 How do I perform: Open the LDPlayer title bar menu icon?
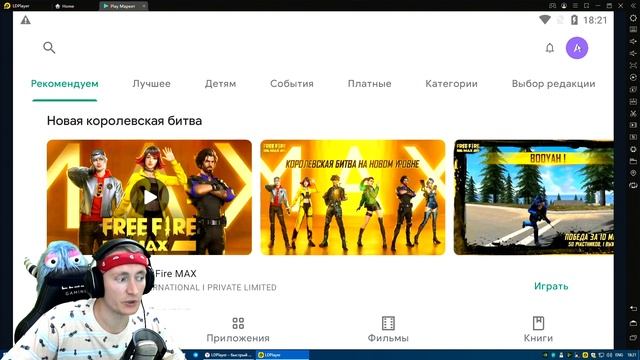(x=575, y=6)
